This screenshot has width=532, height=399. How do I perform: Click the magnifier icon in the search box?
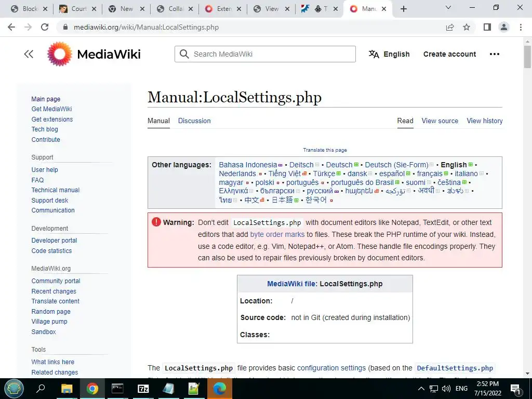(184, 54)
